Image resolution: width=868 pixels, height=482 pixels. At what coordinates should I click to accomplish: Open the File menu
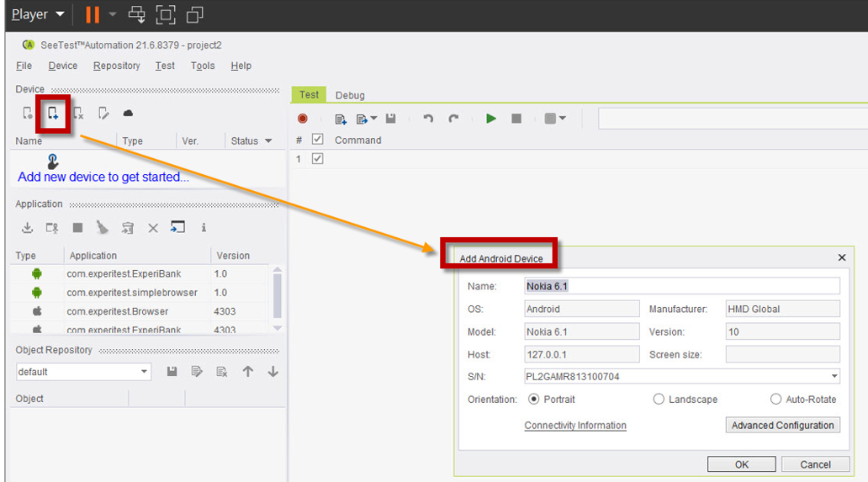click(x=24, y=66)
